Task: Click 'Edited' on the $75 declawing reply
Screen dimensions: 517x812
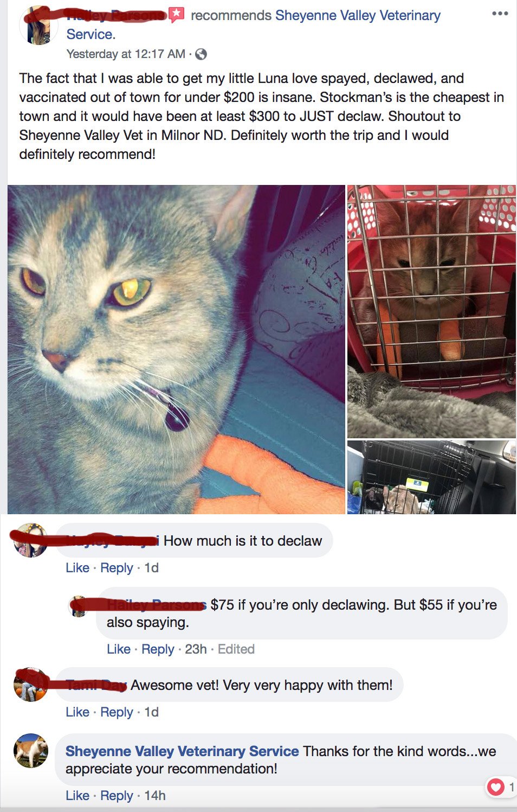Action: pos(236,649)
